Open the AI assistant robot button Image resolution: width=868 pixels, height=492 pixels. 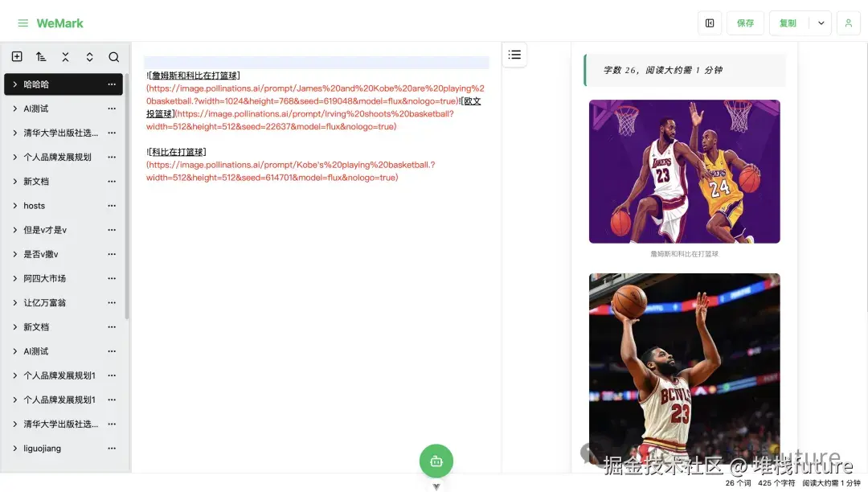click(x=436, y=461)
